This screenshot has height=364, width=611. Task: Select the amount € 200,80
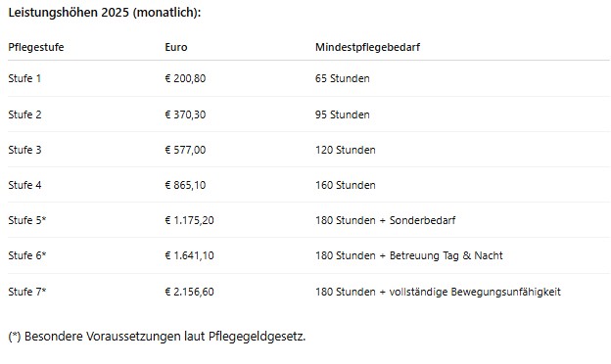click(x=185, y=78)
